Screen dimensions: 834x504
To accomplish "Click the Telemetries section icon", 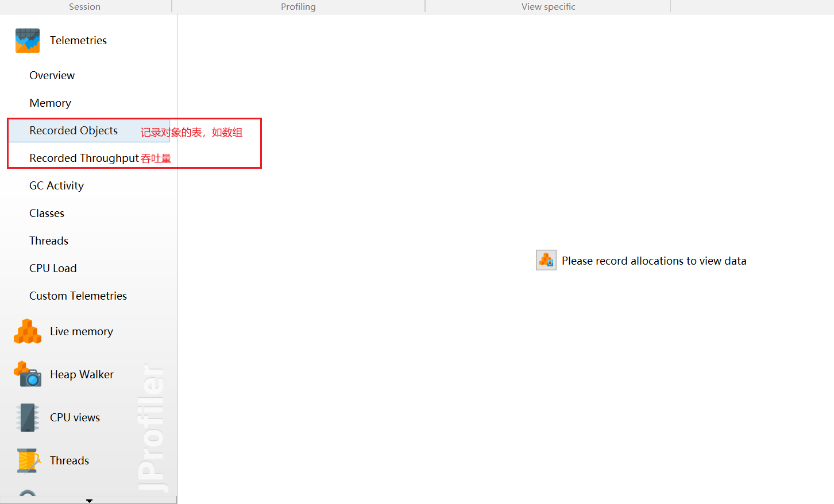I will pos(28,41).
